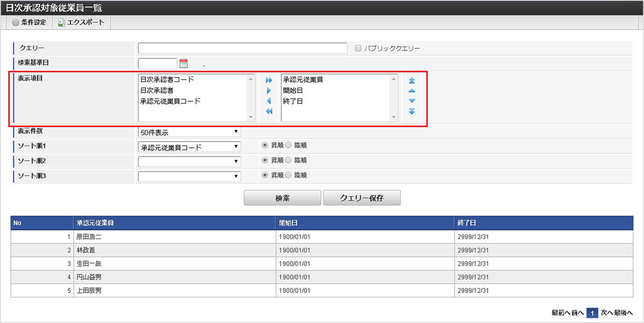This screenshot has width=644, height=323.
Task: Open 条件設定 in the toolbar
Action: pos(29,23)
